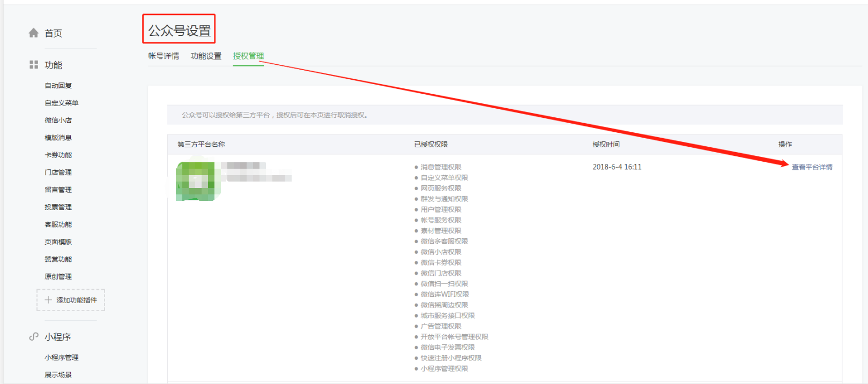Click the 微信小店权限 permission entry
Viewport: 868px width, 384px height.
coord(441,252)
